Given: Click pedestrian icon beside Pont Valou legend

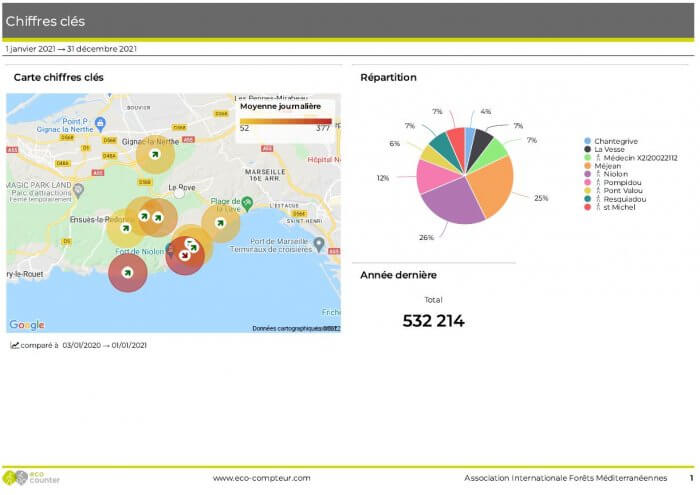Looking at the screenshot, I should 598,191.
